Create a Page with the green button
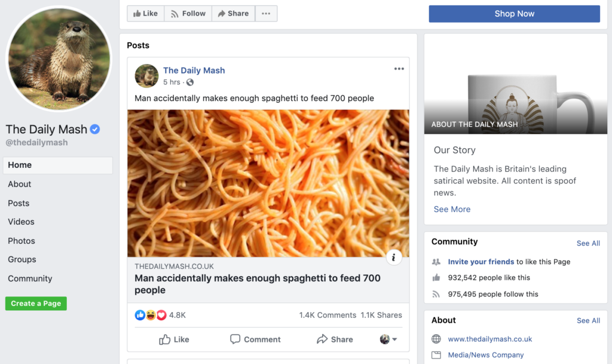This screenshot has height=364, width=612. pyautogui.click(x=35, y=303)
